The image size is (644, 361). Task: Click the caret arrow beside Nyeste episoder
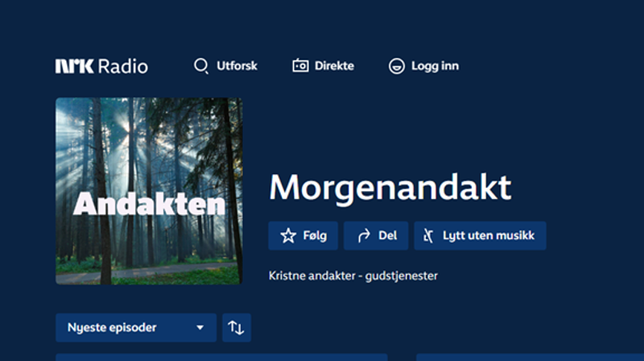tap(200, 328)
